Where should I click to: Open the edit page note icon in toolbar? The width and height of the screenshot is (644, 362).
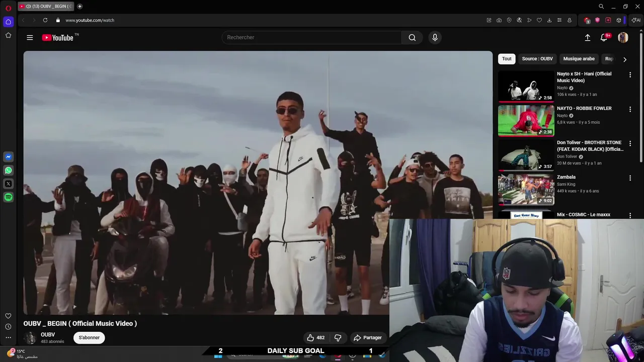489,20
